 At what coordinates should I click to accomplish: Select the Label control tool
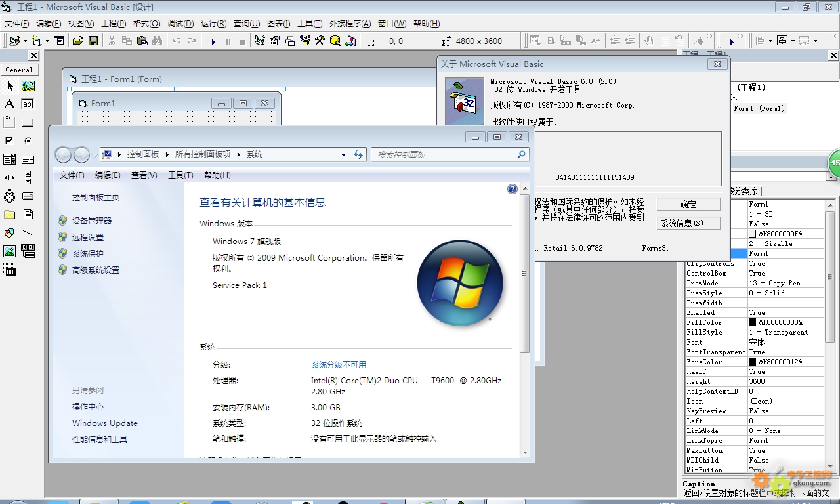tap(10, 104)
